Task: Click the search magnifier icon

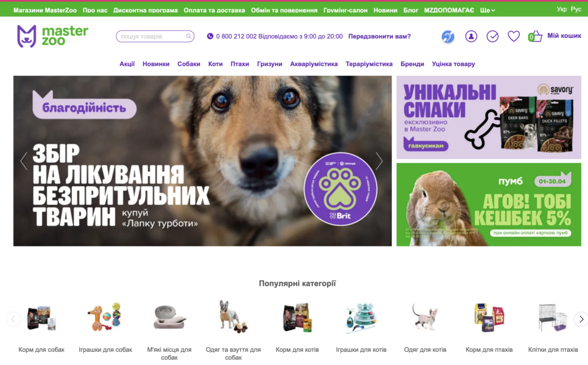Action: [188, 36]
